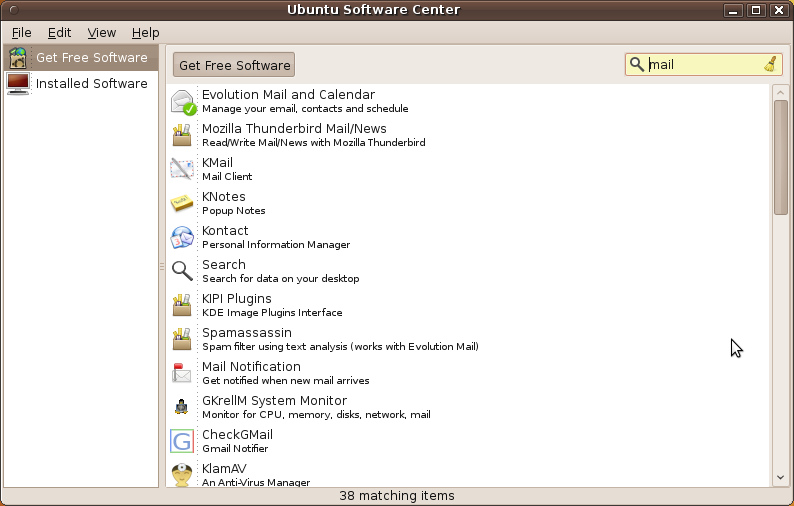Click the Search magnifier icon in the list
Viewport: 794px width, 506px height.
click(182, 271)
